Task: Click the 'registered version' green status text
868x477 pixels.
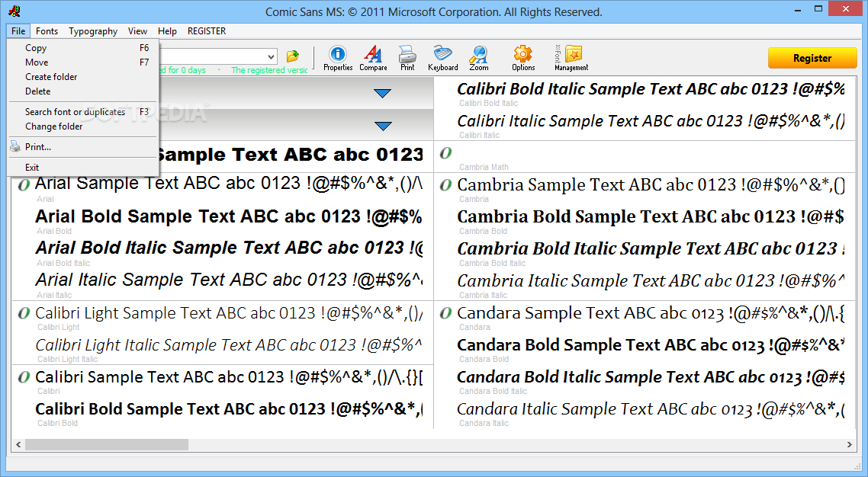Action: pos(269,70)
